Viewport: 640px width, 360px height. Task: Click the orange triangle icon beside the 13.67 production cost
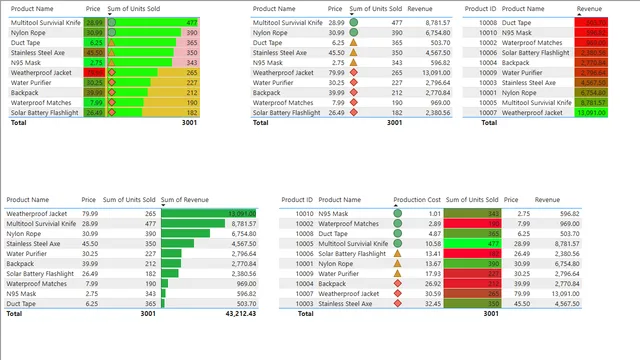coord(398,263)
